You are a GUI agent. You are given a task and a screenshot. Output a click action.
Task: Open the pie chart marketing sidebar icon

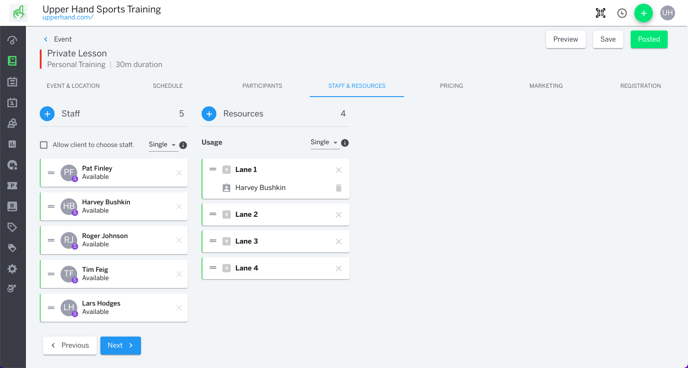click(x=12, y=165)
